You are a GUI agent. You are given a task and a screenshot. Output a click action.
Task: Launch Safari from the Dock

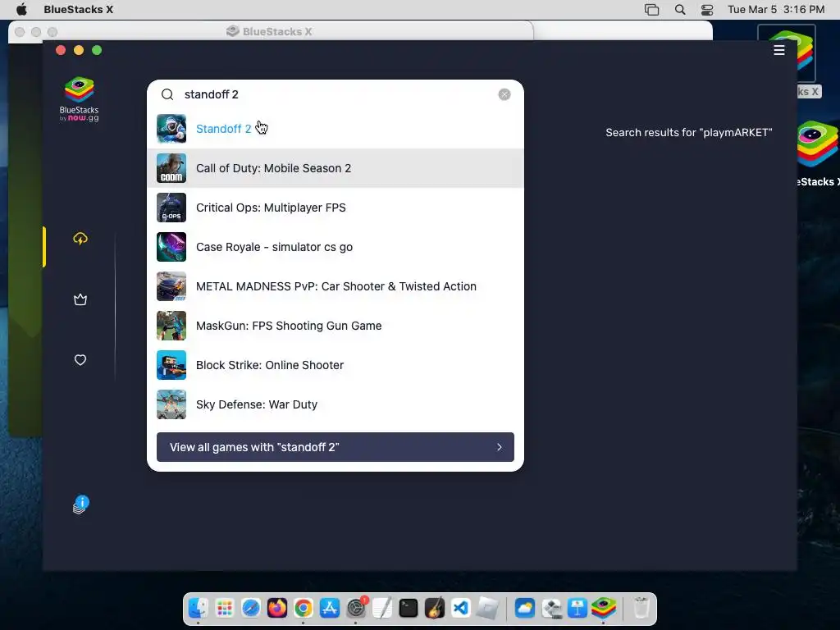pos(251,609)
